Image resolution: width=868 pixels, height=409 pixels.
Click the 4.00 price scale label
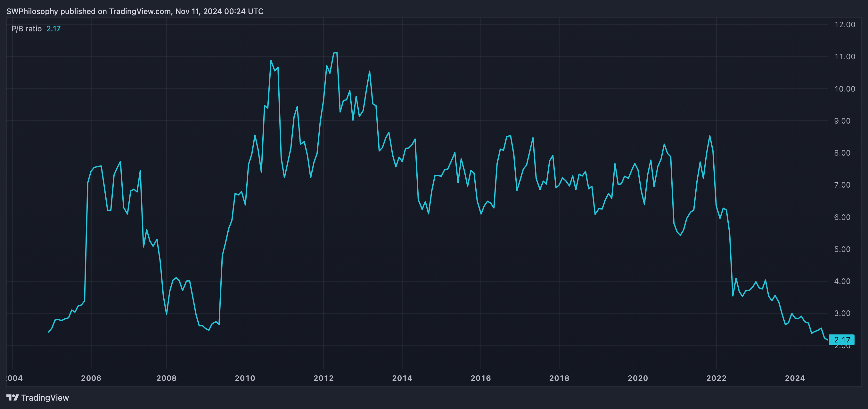coord(842,281)
